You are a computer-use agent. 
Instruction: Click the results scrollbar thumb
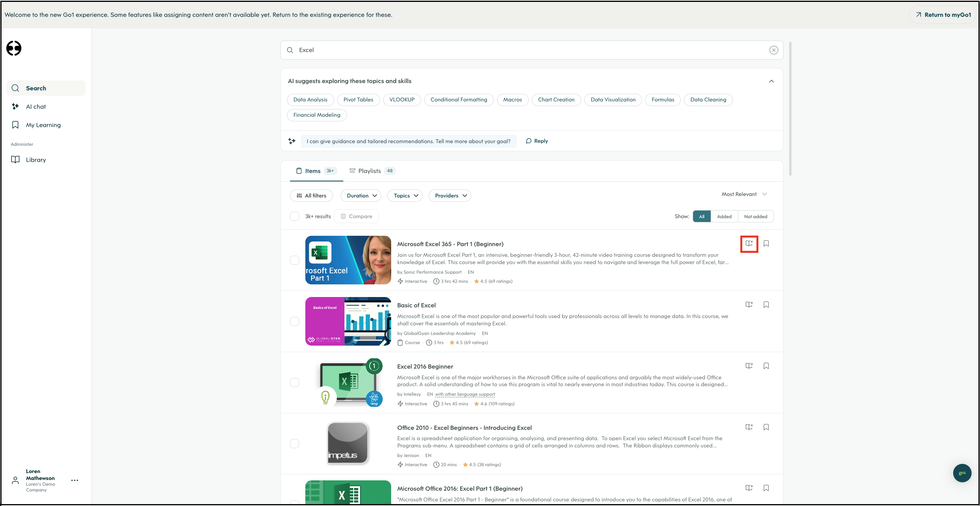[790, 109]
